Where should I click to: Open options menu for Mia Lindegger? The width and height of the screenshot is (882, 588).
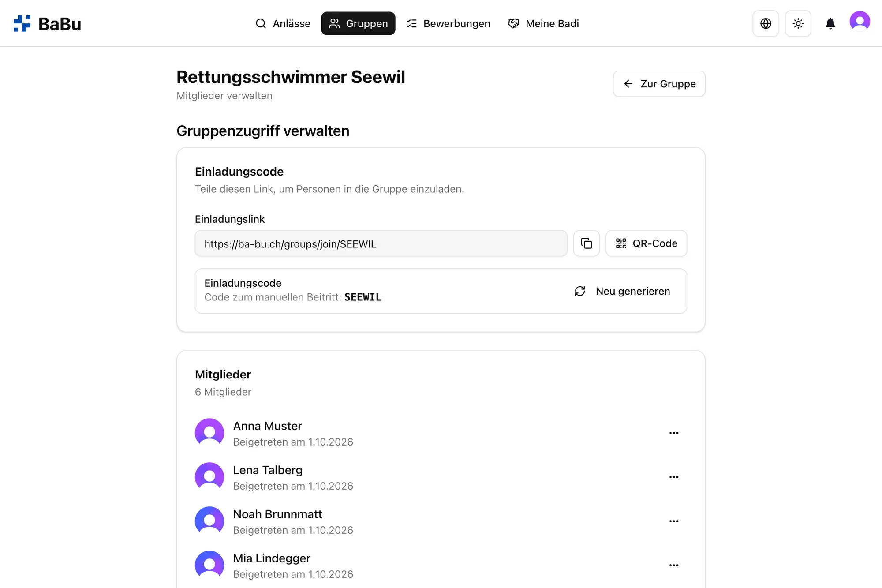tap(673, 566)
